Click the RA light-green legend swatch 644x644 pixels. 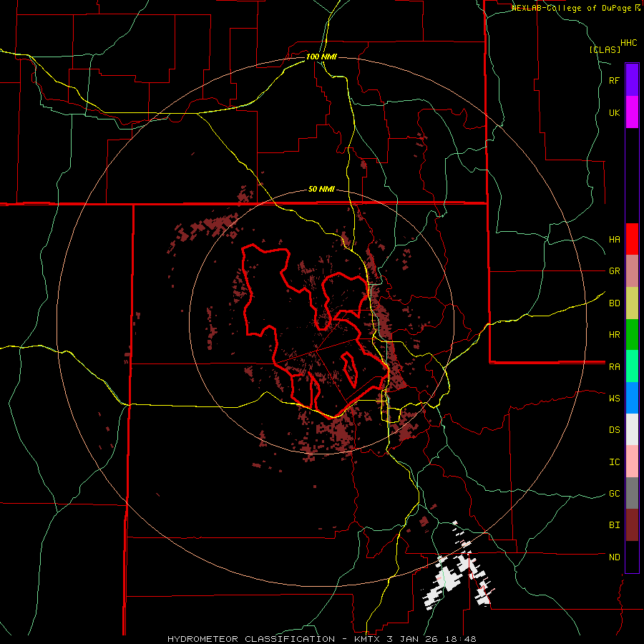[x=632, y=366]
